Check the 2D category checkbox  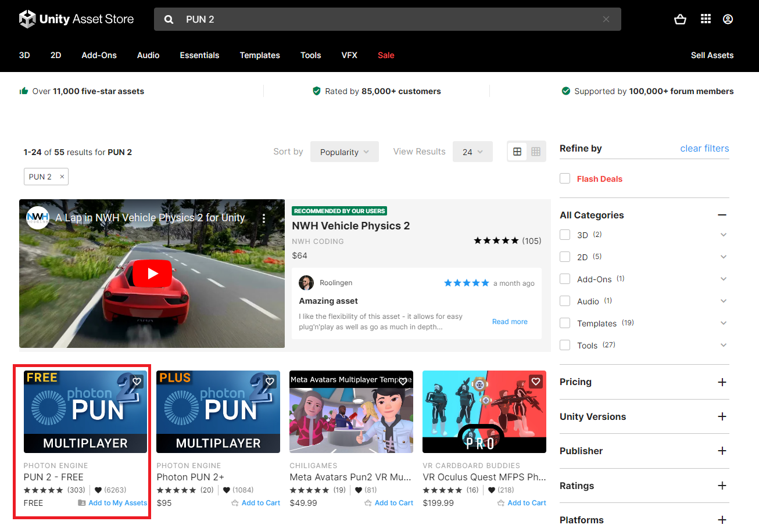565,257
